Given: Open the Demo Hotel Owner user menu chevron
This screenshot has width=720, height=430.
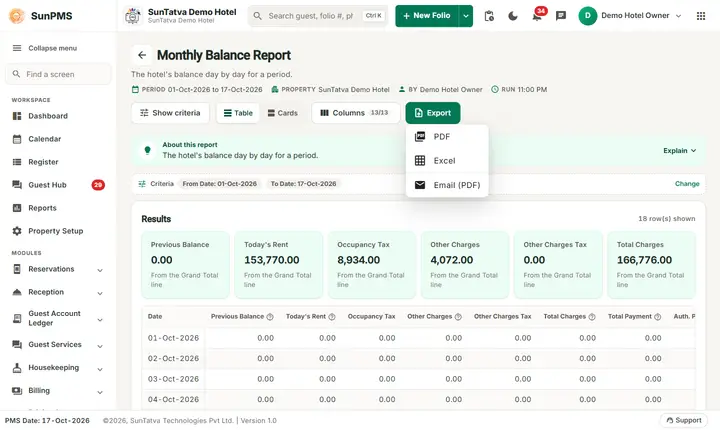Looking at the screenshot, I should pyautogui.click(x=678, y=16).
